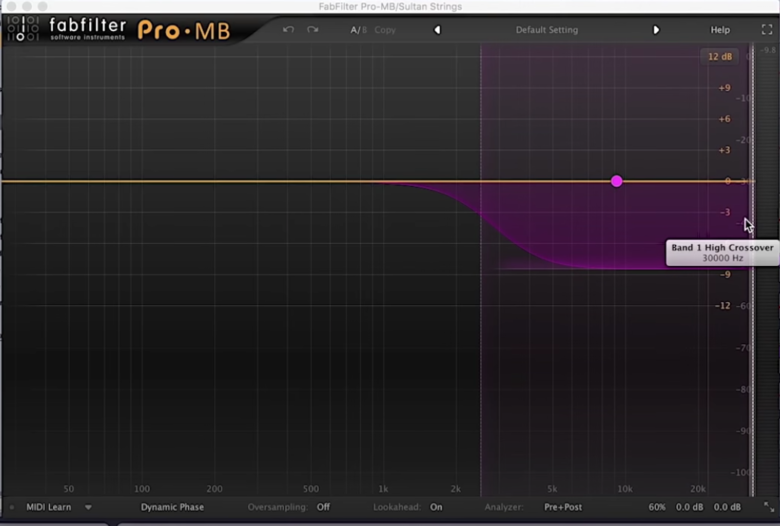Click the MIDI indicator dot beside MIDI Learn
Viewport: 780px width, 526px height.
(x=11, y=508)
